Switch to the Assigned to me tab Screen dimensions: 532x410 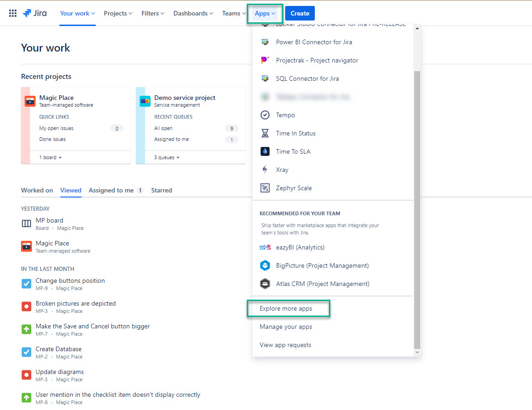[111, 190]
